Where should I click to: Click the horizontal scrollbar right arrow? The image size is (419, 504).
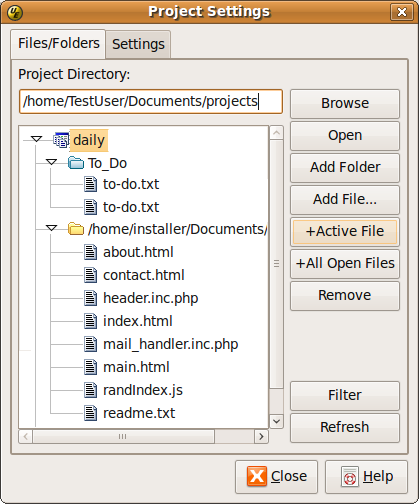click(261, 436)
